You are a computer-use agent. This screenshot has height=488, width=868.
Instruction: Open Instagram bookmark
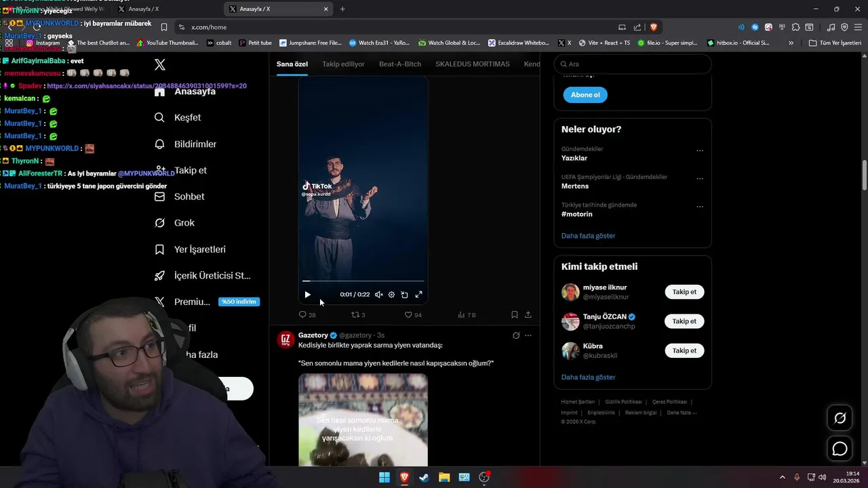pyautogui.click(x=43, y=43)
